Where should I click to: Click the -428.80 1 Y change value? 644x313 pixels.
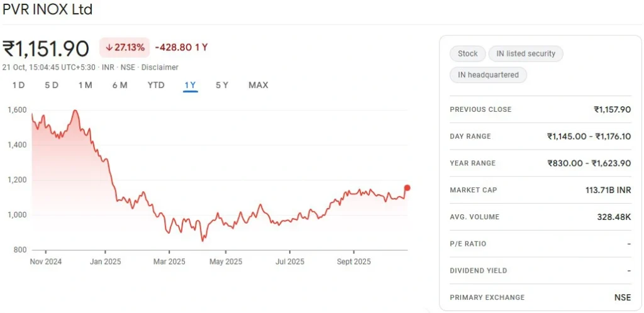point(181,48)
